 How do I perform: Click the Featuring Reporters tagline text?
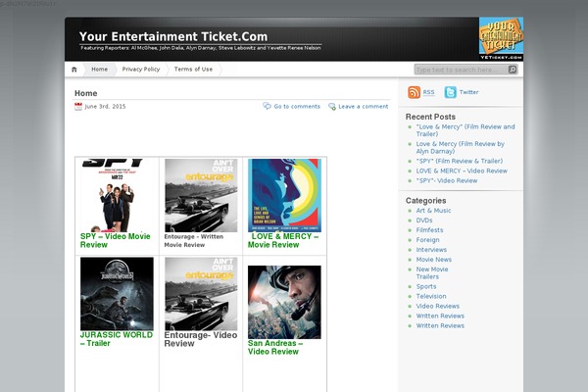(x=201, y=48)
